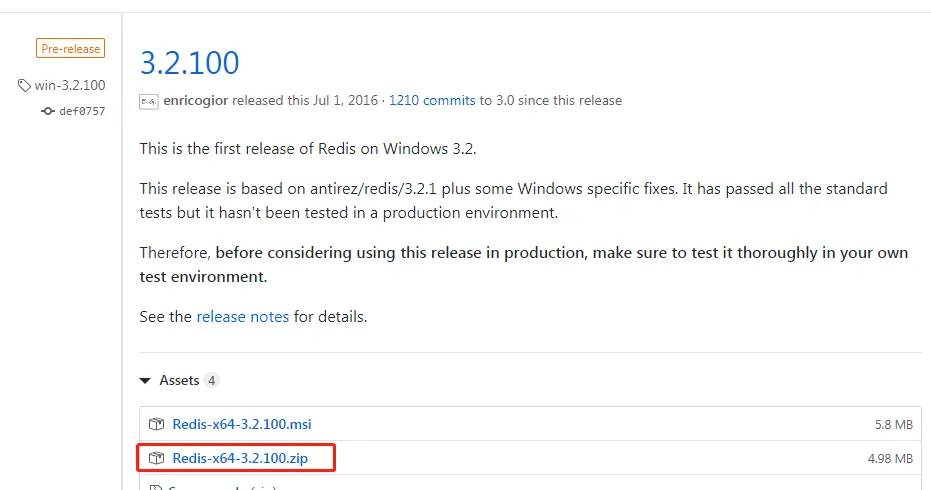Open the def0757 commit hash link

pyautogui.click(x=82, y=111)
